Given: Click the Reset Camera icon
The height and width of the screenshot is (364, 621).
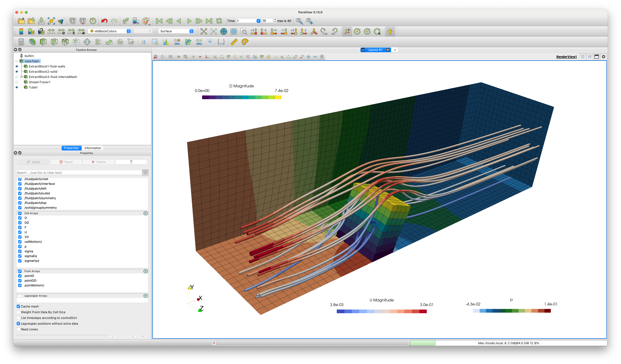Looking at the screenshot, I should click(x=204, y=31).
